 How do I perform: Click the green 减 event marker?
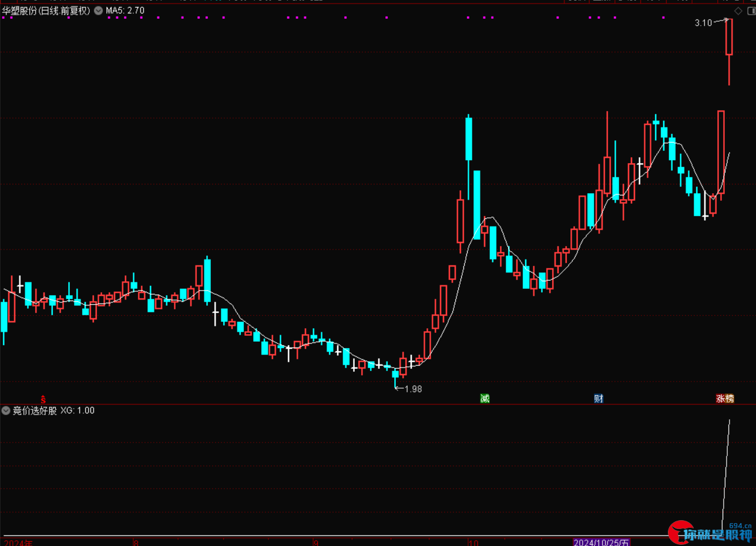(485, 399)
